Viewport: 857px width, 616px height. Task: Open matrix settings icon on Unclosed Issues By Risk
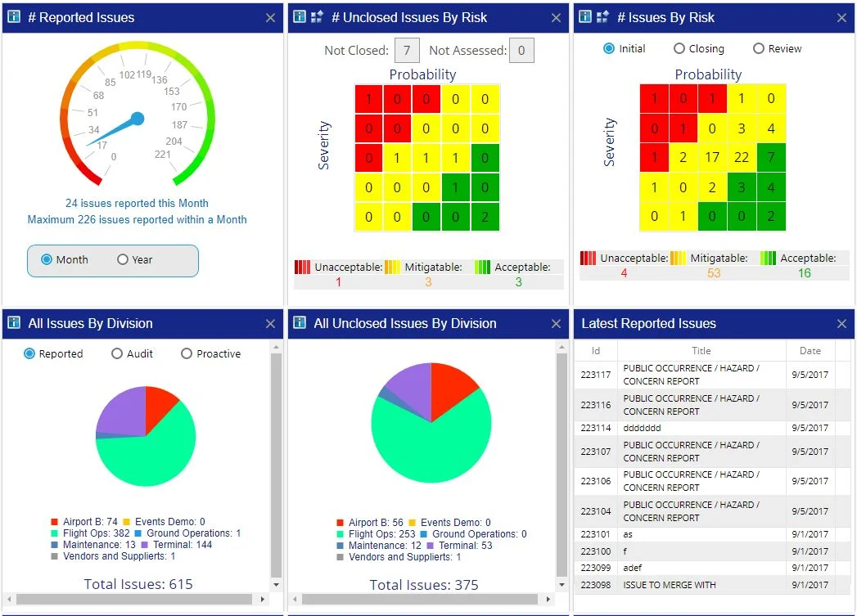point(318,17)
